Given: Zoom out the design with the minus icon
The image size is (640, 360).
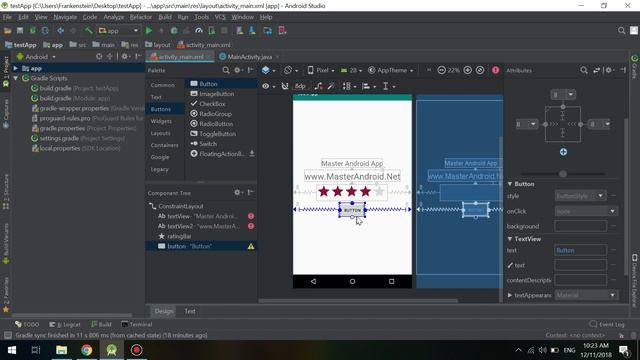Looking at the screenshot, I should pyautogui.click(x=441, y=70).
